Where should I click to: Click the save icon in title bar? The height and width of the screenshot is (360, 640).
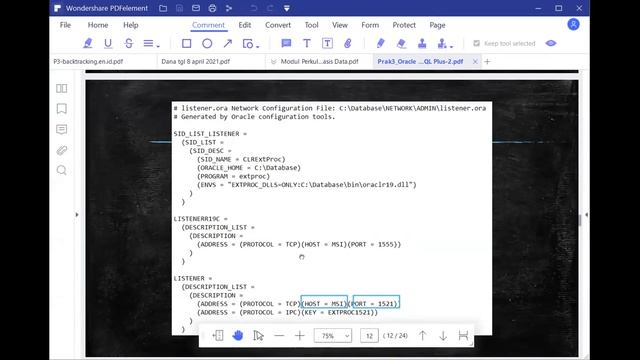coord(180,8)
